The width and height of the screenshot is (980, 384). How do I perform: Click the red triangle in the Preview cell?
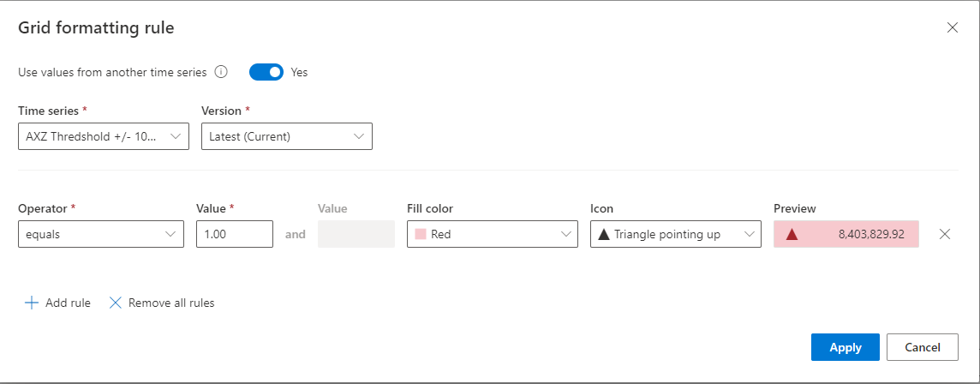792,234
